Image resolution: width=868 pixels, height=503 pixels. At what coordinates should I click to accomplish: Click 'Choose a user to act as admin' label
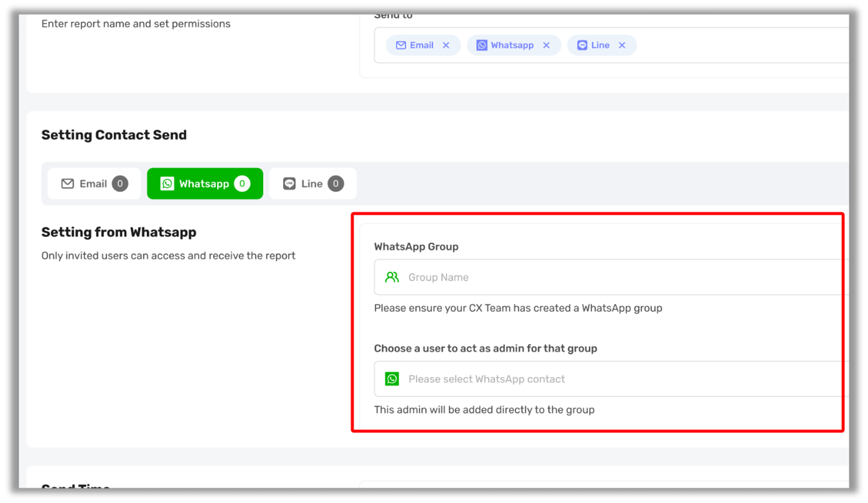(x=485, y=348)
